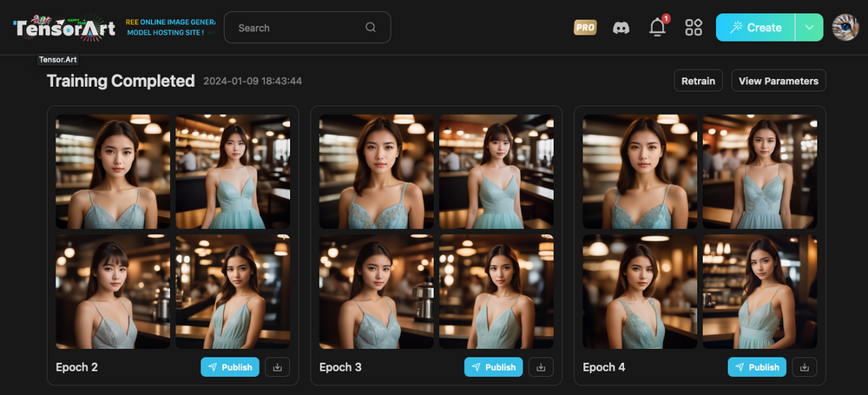Click the TensorArt logo
868x395 pixels.
point(62,28)
